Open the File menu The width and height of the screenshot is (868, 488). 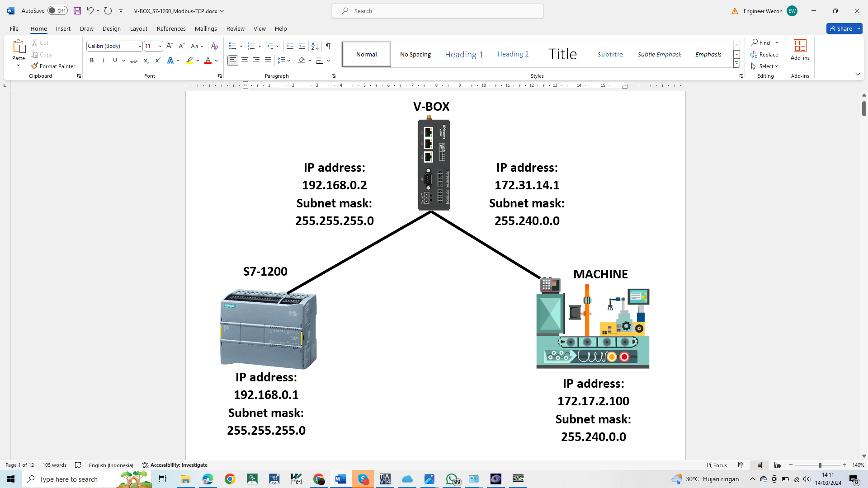click(x=14, y=28)
